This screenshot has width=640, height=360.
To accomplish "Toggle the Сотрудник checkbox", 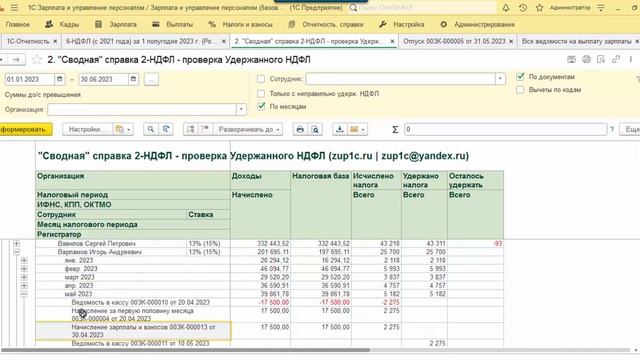I will tap(261, 79).
